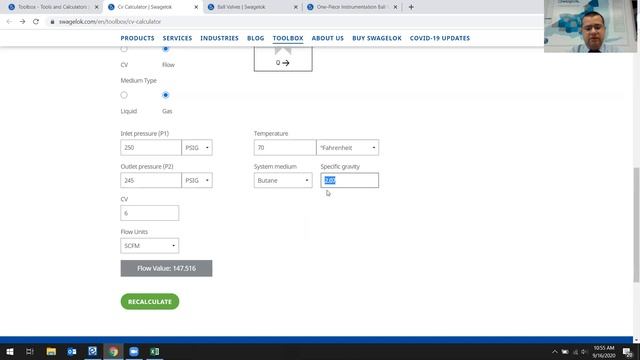The height and width of the screenshot is (360, 640).
Task: Open the BLOG navigation link
Action: 256,38
